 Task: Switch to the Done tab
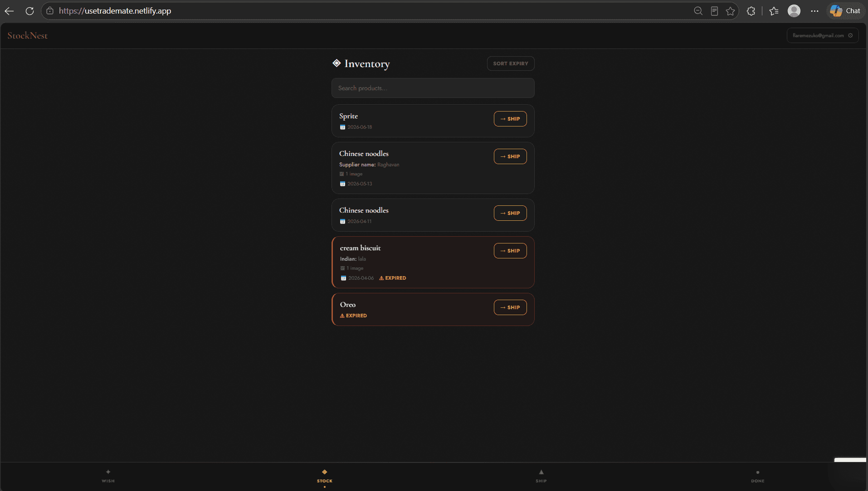point(757,476)
